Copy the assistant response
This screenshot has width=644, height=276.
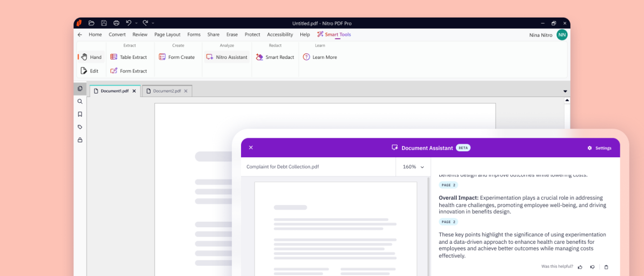pyautogui.click(x=606, y=267)
